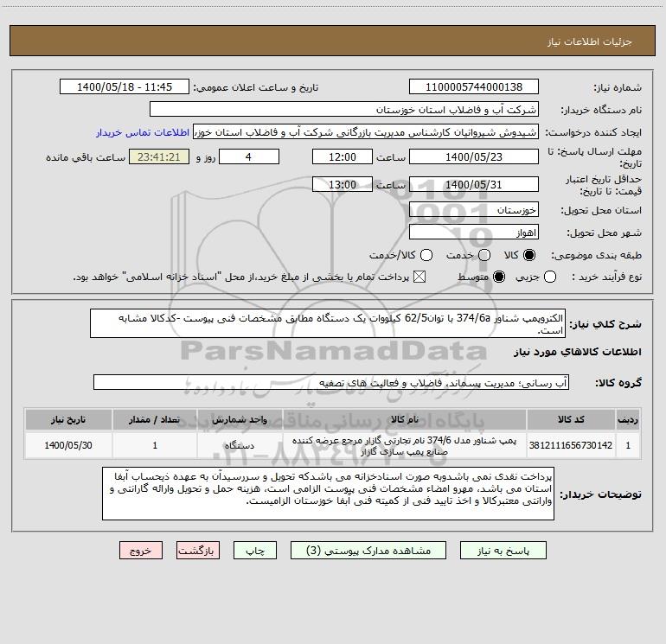
Task: Click the توضیحات خریدار label
Action: pos(600,494)
